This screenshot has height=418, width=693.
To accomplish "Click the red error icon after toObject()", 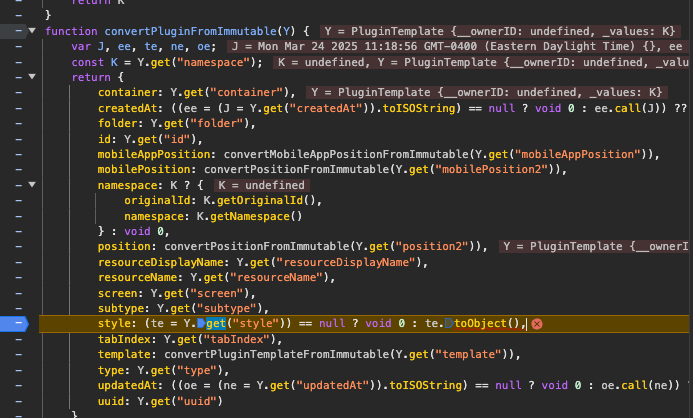I will click(537, 324).
